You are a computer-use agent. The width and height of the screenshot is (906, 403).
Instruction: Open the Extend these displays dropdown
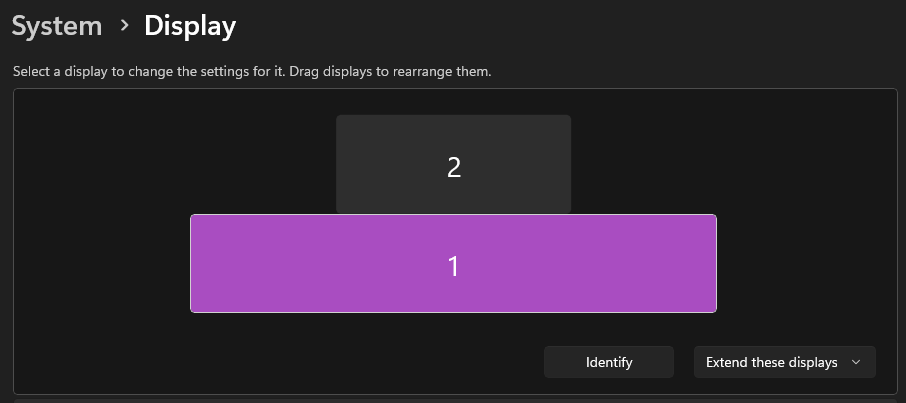point(784,362)
